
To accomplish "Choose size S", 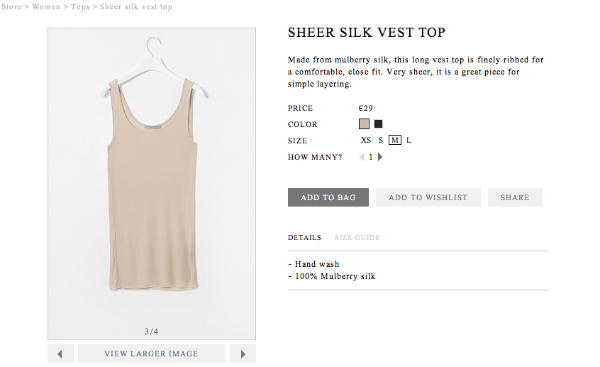I will click(380, 140).
